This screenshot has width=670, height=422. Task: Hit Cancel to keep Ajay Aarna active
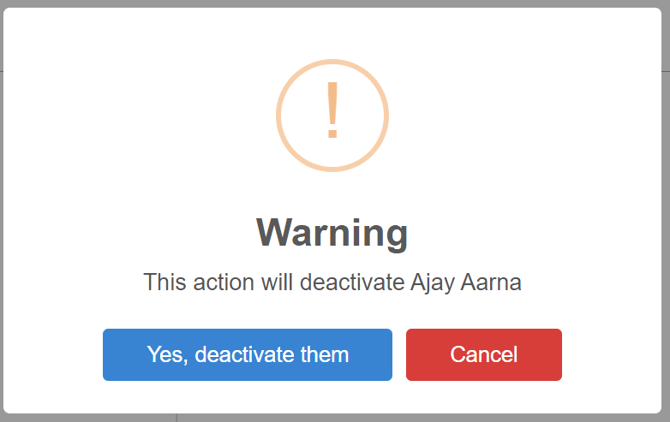(x=483, y=354)
